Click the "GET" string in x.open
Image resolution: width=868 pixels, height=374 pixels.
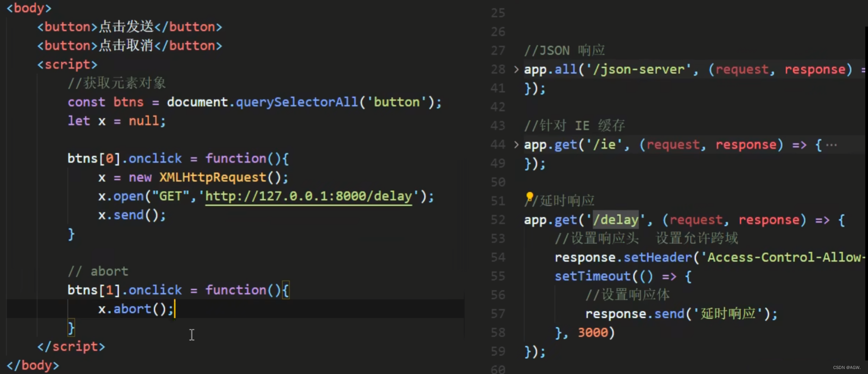pos(170,196)
